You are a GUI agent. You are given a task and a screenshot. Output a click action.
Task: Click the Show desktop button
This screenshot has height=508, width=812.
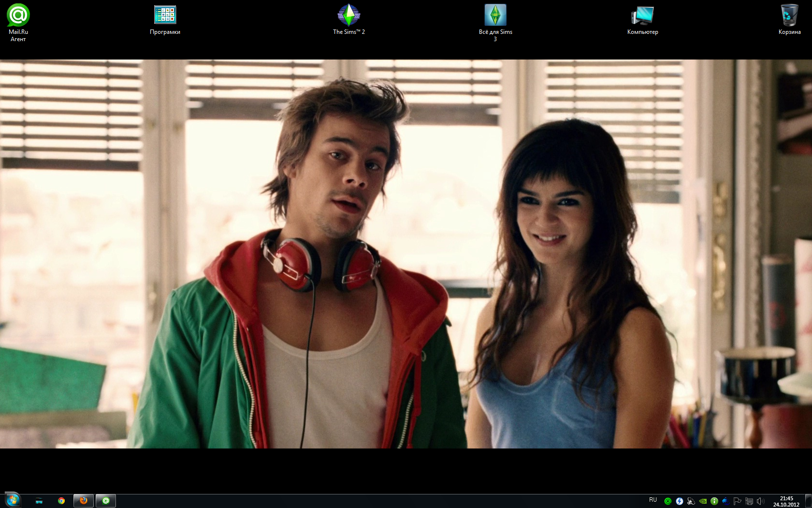808,501
